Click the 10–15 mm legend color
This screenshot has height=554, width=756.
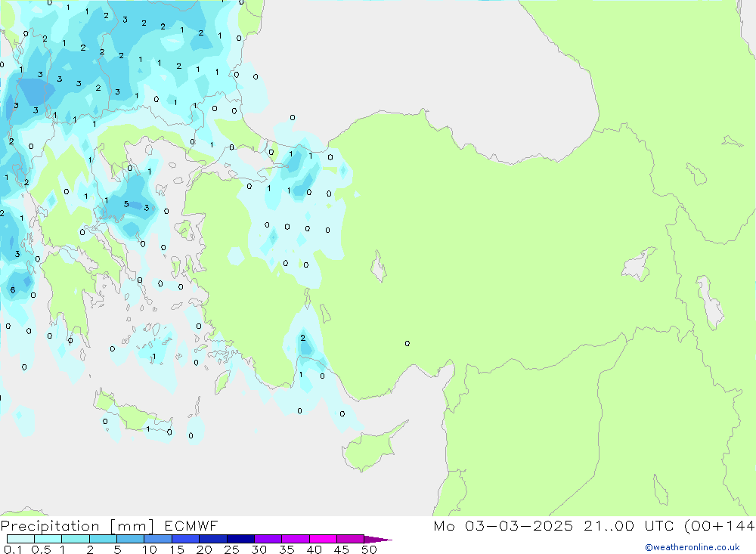(x=158, y=539)
